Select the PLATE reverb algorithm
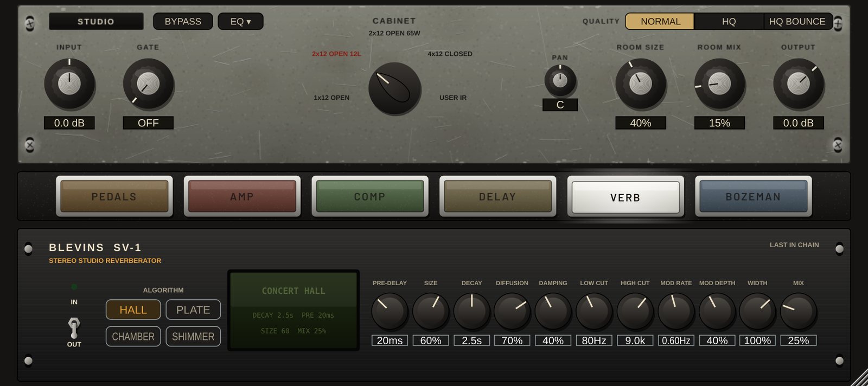The height and width of the screenshot is (386, 868). [193, 310]
